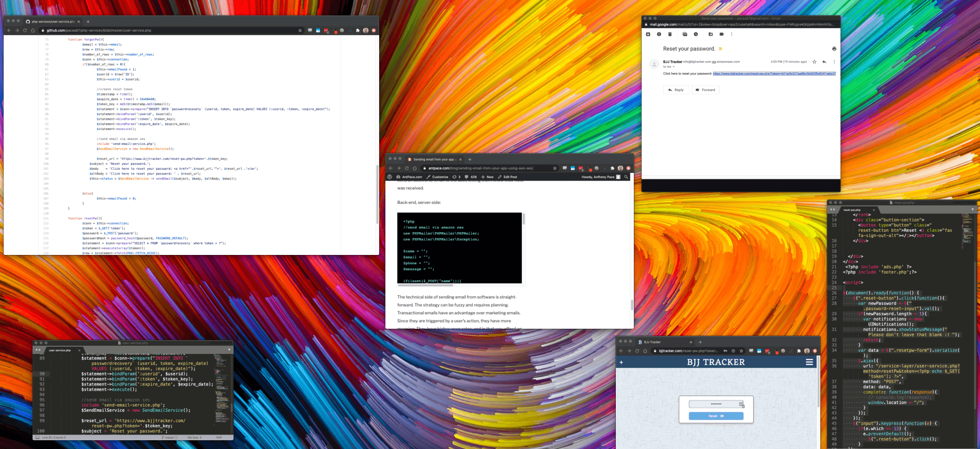Bookmark the bjjtracker.com page with the star
980x449 pixels.
tap(741, 351)
